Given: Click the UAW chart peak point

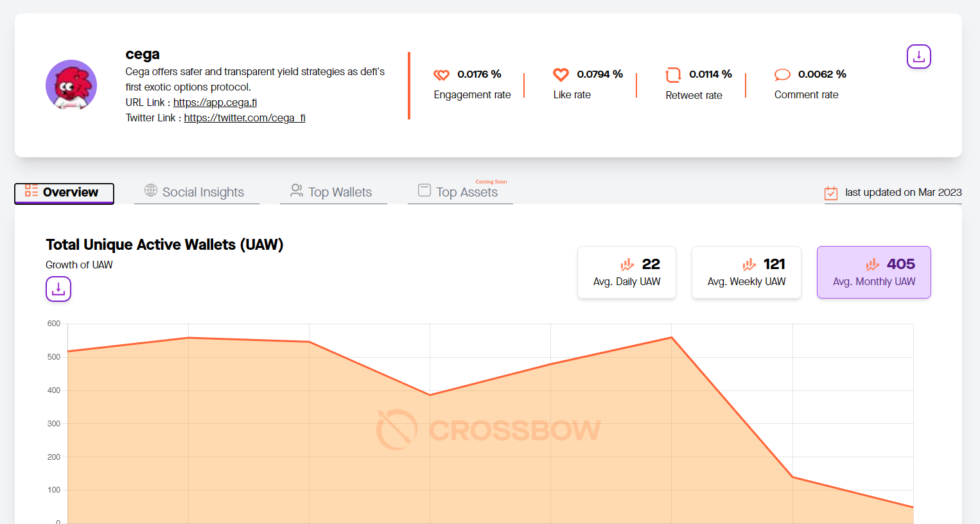Looking at the screenshot, I should click(x=672, y=336).
